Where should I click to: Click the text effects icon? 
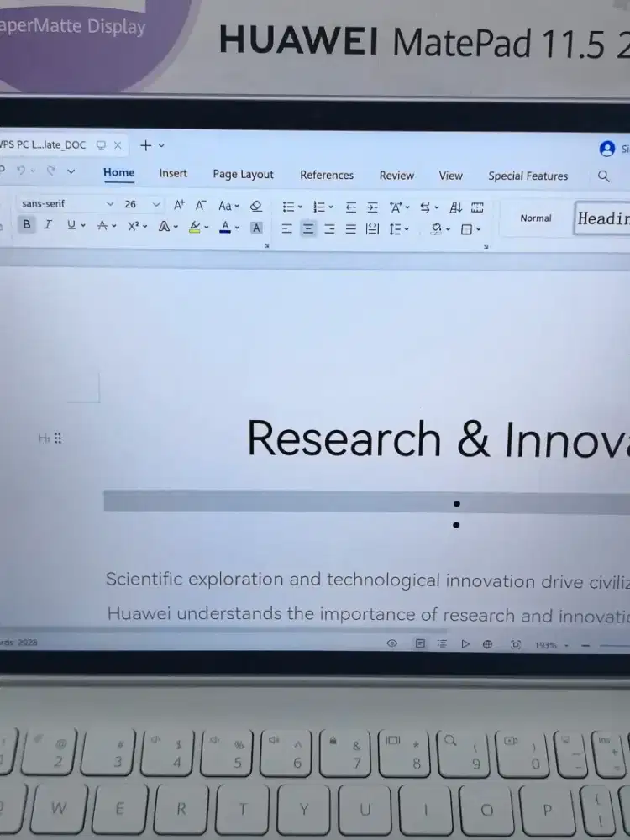(x=164, y=227)
